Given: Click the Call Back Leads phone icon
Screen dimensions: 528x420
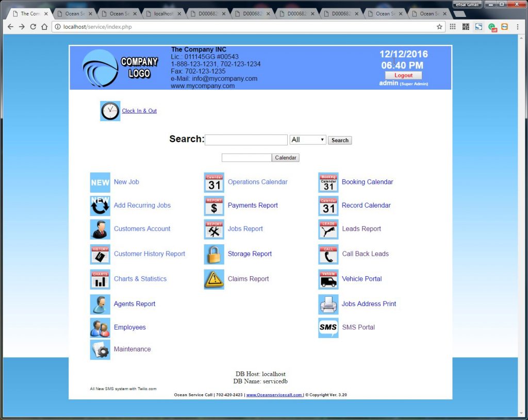Looking at the screenshot, I should (328, 254).
